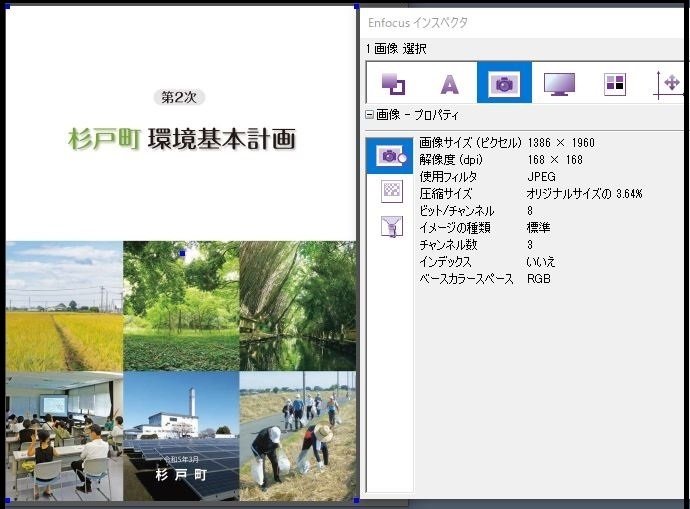690x509 pixels.
Task: Open the Prepress monitor inspector icon
Action: [x=559, y=84]
